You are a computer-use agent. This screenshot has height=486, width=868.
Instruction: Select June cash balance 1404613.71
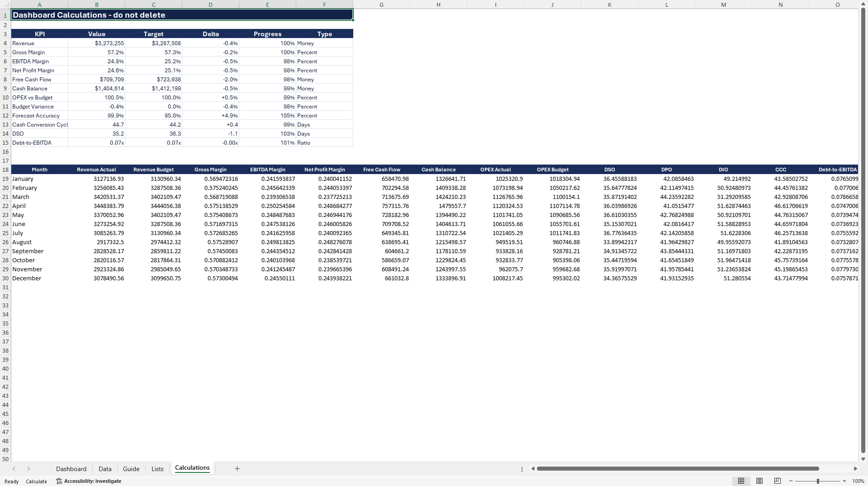click(438, 224)
